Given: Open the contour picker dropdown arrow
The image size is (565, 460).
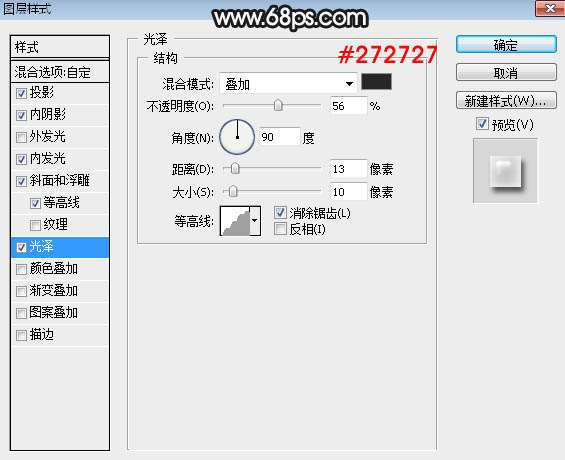Looking at the screenshot, I should (255, 221).
